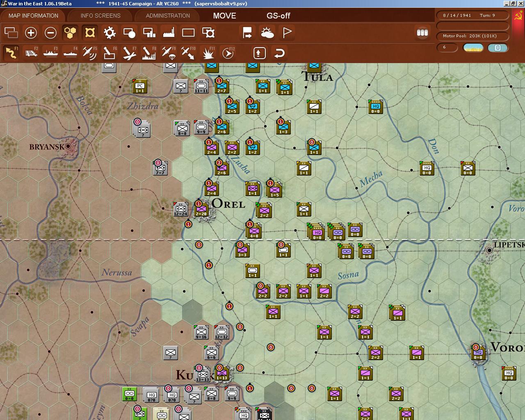Click the Bryansk city marker
Viewport: 525px width, 420px height.
[x=68, y=146]
